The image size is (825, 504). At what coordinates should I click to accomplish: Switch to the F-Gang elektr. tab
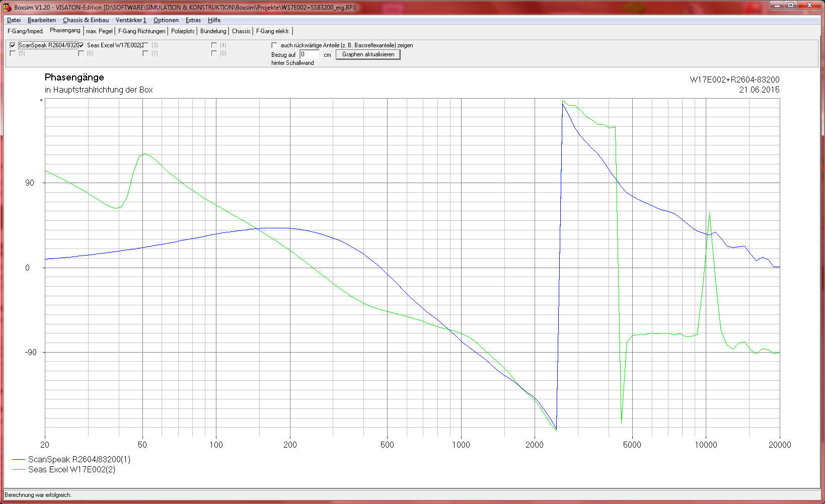(273, 31)
